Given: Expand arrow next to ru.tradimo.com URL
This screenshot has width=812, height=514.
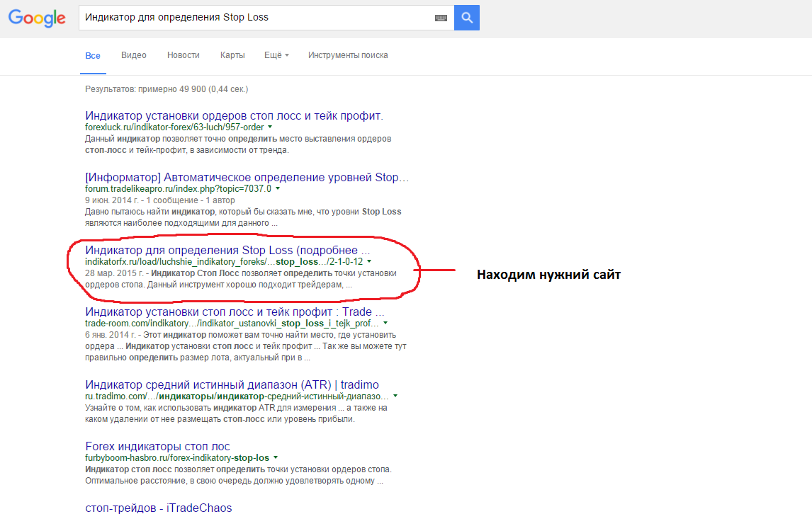Looking at the screenshot, I should tap(395, 396).
